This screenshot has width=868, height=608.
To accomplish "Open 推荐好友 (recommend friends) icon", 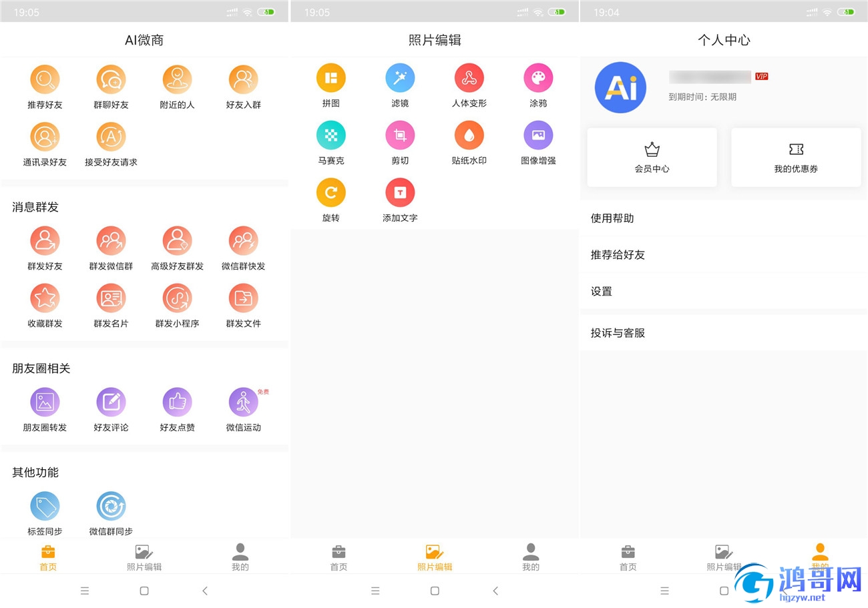I will 45,79.
